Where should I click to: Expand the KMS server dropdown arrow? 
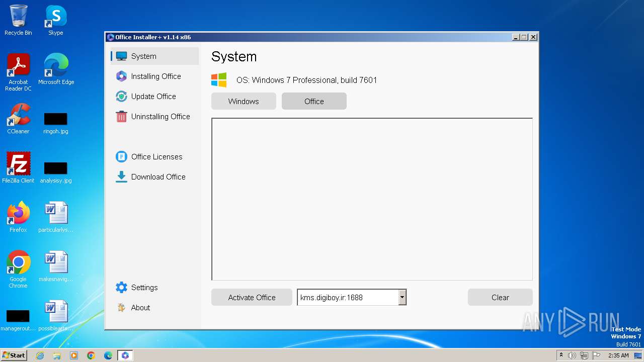click(x=402, y=297)
